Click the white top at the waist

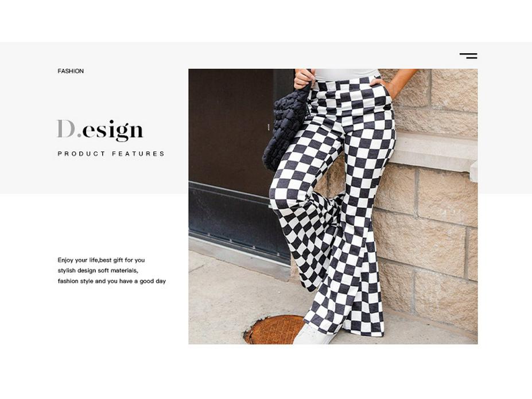(345, 75)
